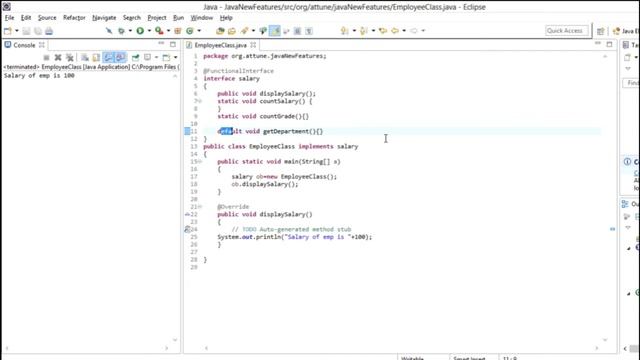Close the EmployeeClass.java editor tab
This screenshot has height=360, width=640.
[253, 45]
